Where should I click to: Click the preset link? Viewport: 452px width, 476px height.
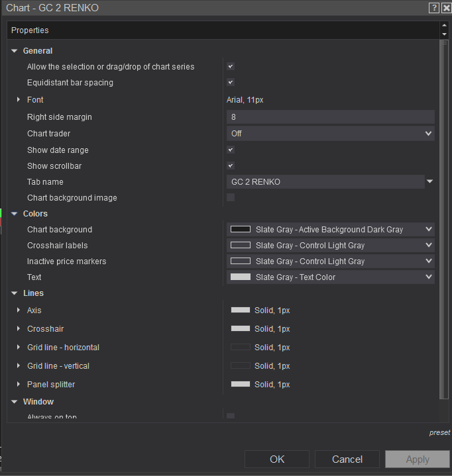click(439, 433)
